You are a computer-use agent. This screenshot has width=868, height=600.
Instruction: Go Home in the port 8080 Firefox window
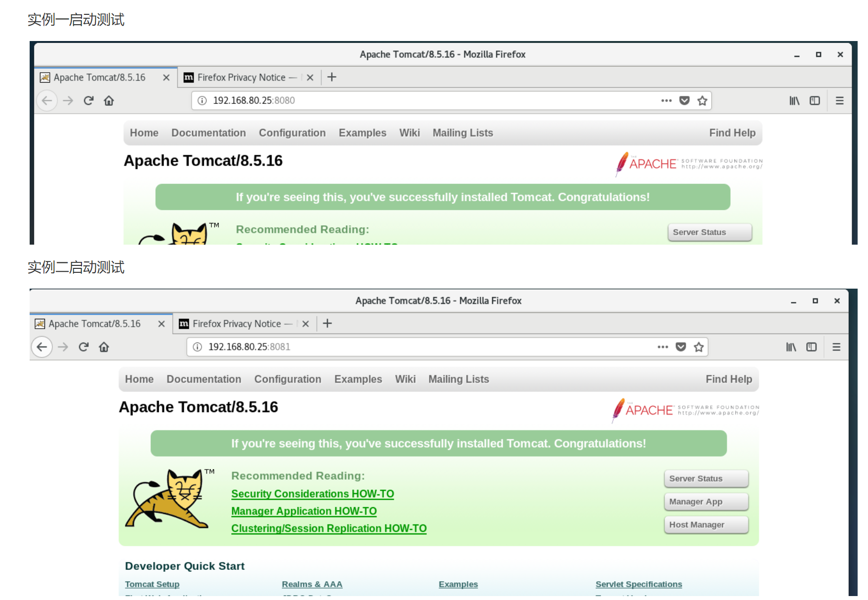pos(109,101)
